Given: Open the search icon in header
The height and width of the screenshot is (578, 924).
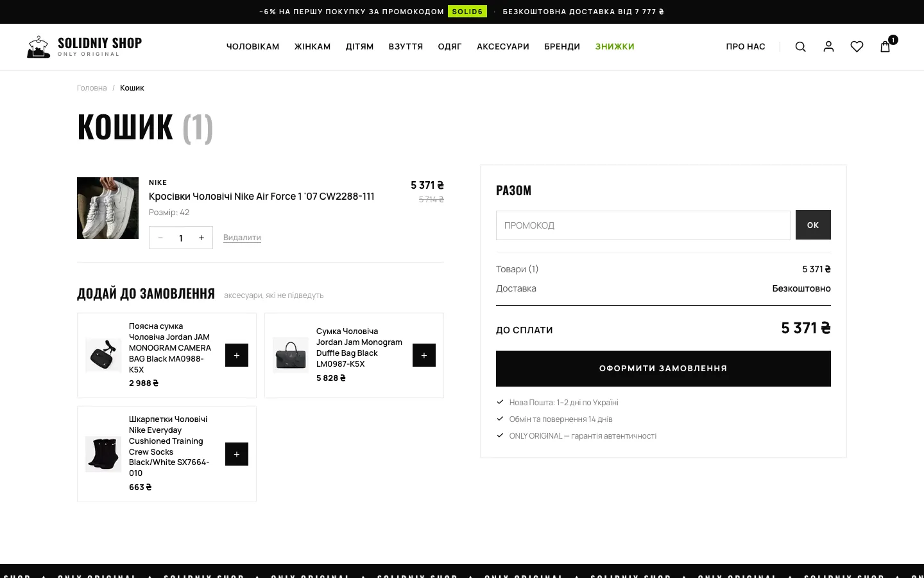Looking at the screenshot, I should tap(800, 47).
